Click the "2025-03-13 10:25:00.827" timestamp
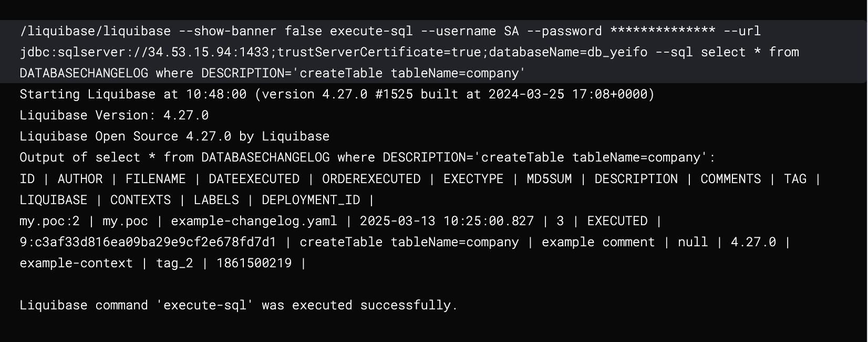Viewport: 868px width, 342px height. tap(447, 221)
